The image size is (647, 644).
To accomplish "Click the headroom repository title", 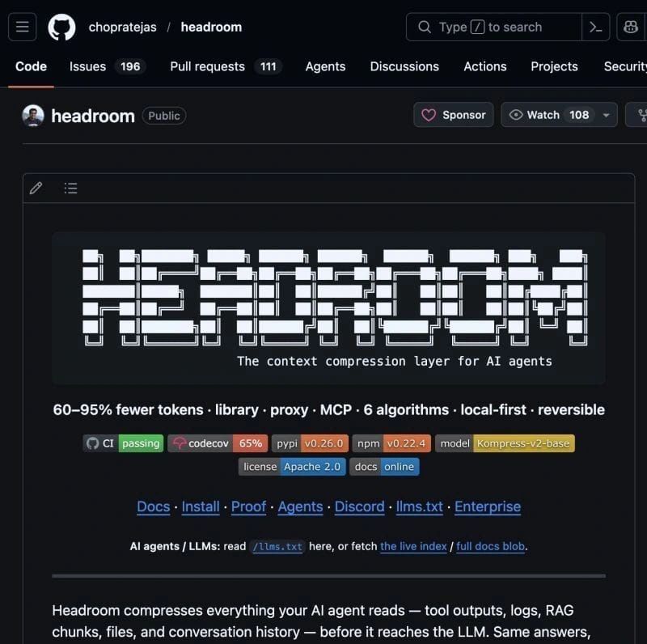I will (x=93, y=116).
